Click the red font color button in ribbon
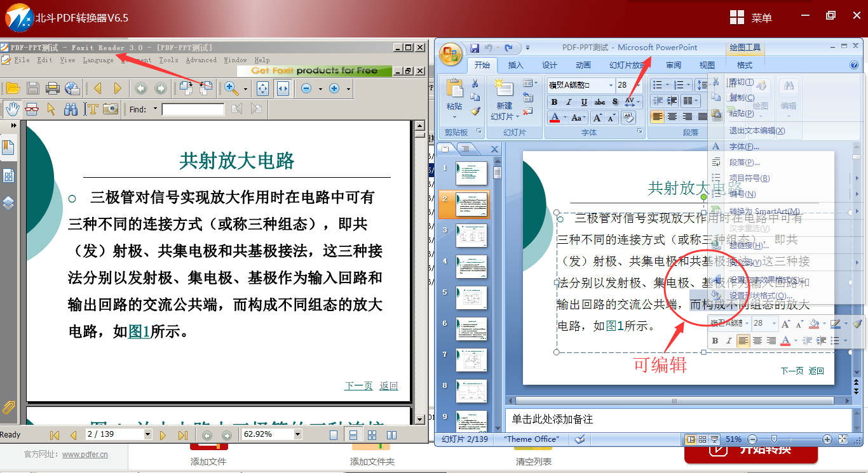The height and width of the screenshot is (473, 868). pos(555,117)
